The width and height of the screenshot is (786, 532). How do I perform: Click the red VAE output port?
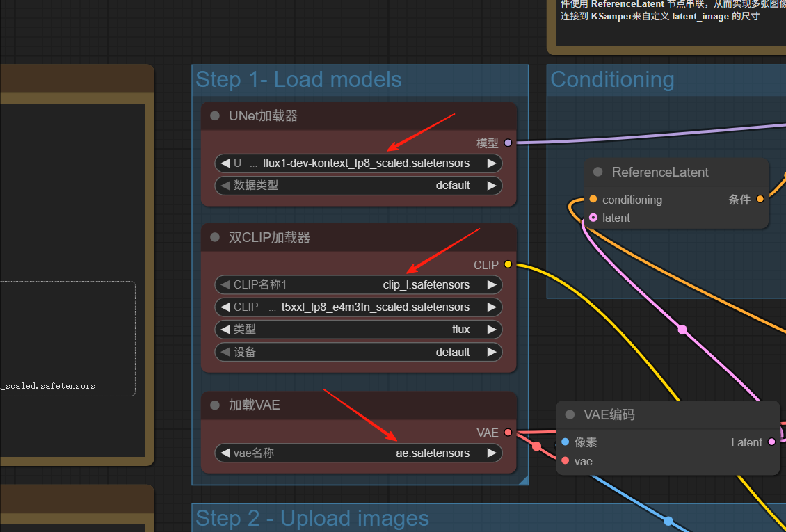(508, 433)
